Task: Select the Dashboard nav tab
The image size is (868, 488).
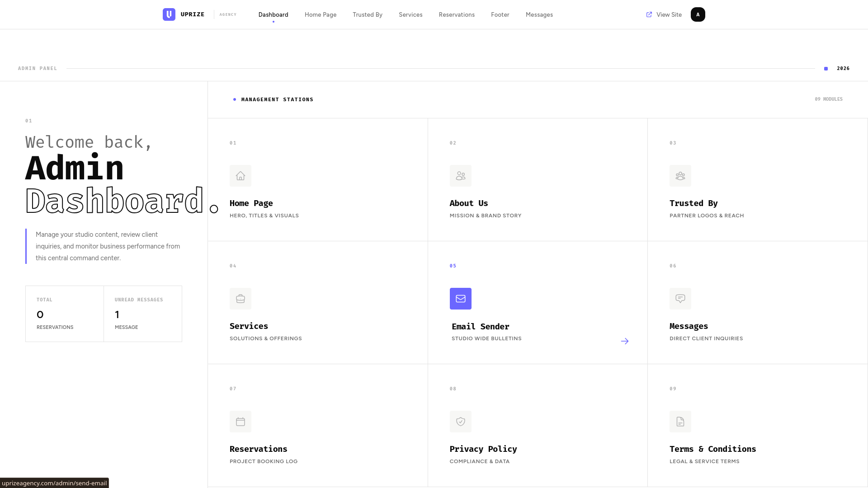Action: [274, 14]
